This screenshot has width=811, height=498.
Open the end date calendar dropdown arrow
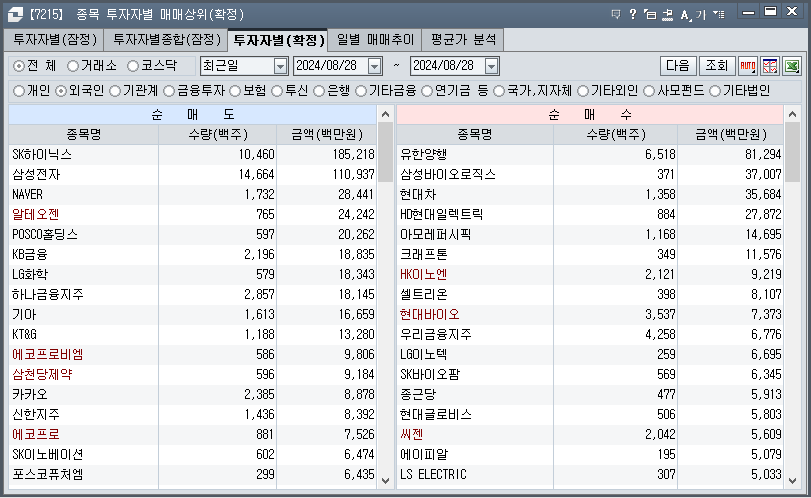point(491,66)
